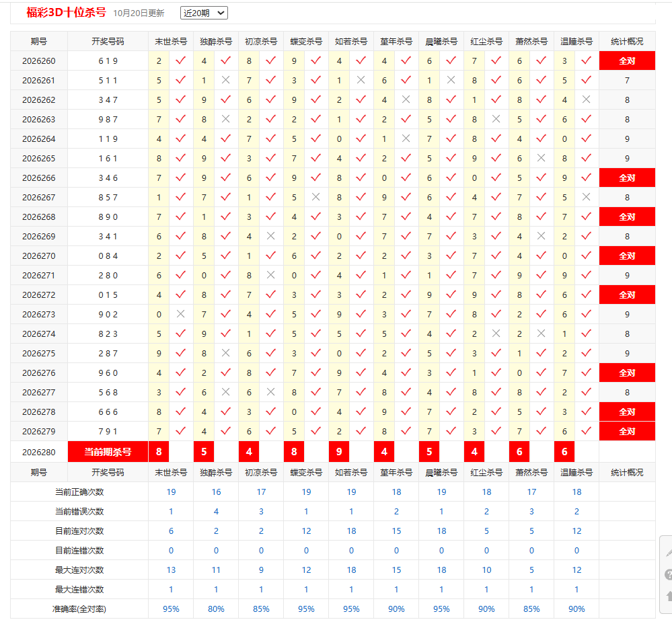Click the winning numbers 6 6 6 in row 2026278
Viewport: 672px width, 622px height.
(108, 412)
